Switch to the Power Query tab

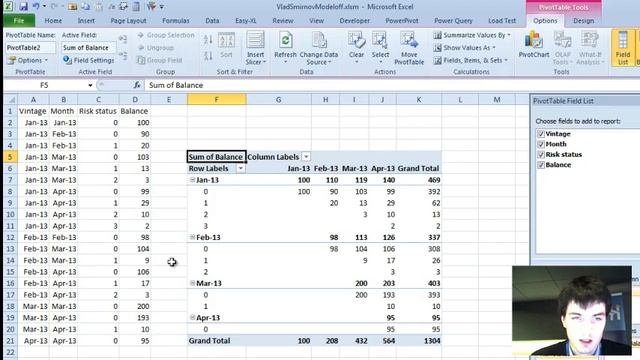click(x=453, y=20)
